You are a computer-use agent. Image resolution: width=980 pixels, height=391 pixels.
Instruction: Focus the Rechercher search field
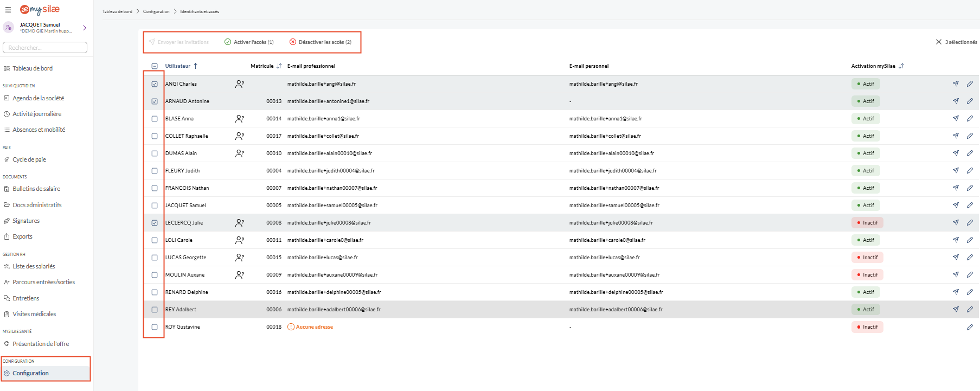45,48
